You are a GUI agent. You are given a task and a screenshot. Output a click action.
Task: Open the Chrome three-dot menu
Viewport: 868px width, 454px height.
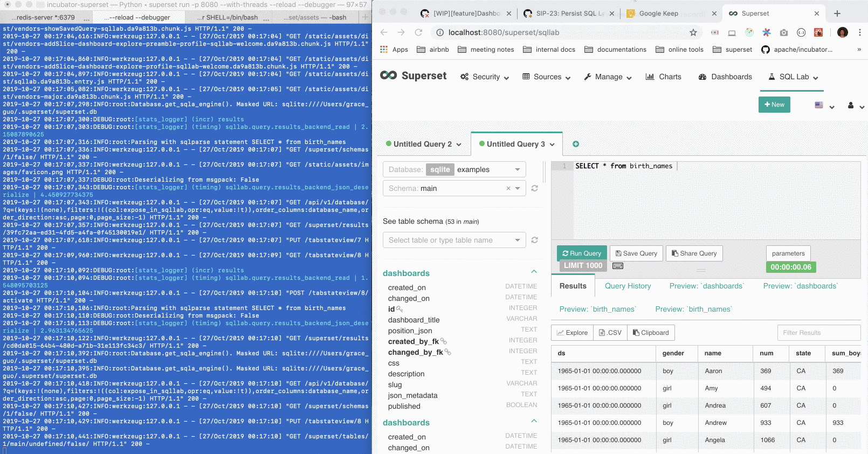click(x=859, y=32)
